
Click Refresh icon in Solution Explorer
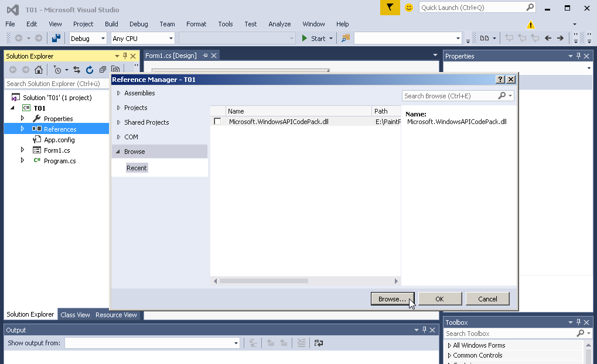90,70
